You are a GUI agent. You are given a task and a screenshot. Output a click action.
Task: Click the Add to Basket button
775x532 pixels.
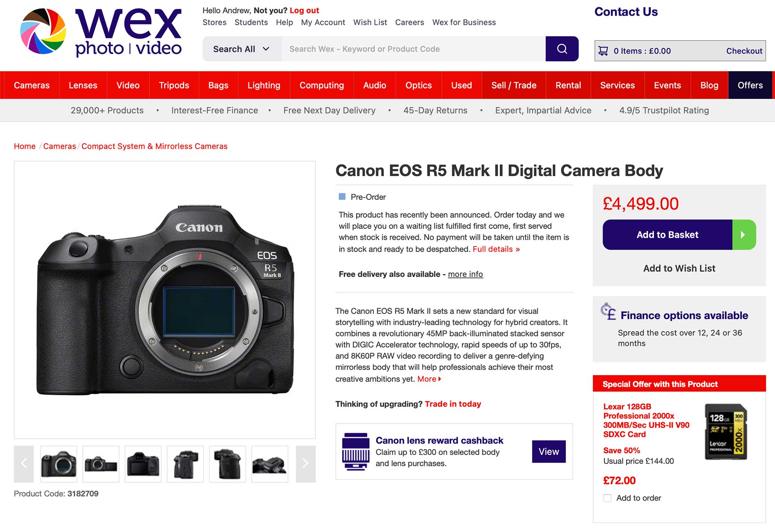(x=667, y=235)
